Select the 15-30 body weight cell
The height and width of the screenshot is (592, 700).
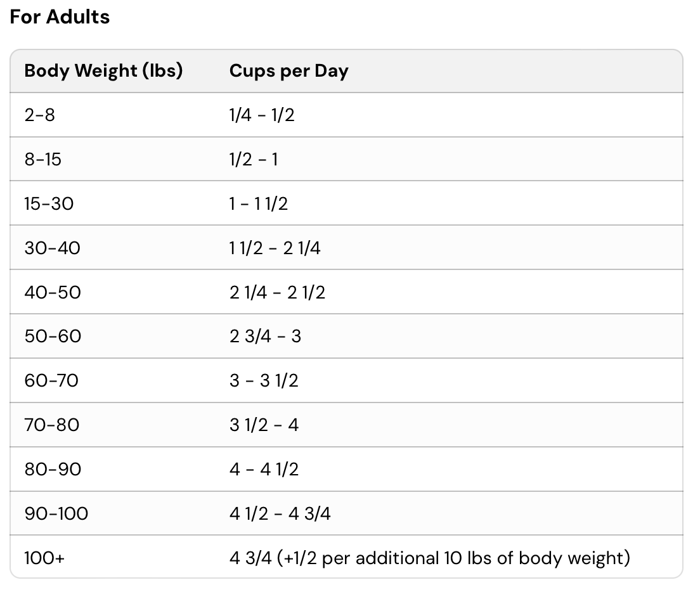[x=49, y=203]
